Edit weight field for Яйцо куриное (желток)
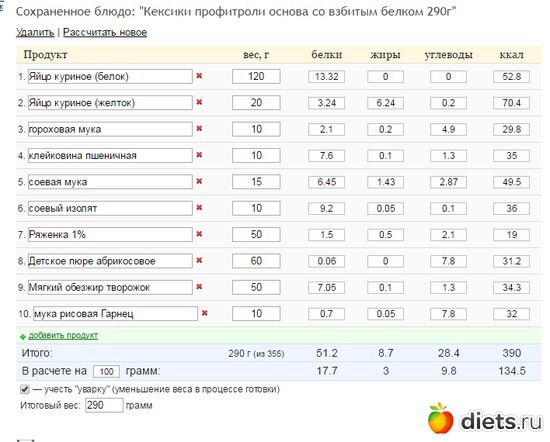Viewport: 550px width, 442px height. point(256,103)
